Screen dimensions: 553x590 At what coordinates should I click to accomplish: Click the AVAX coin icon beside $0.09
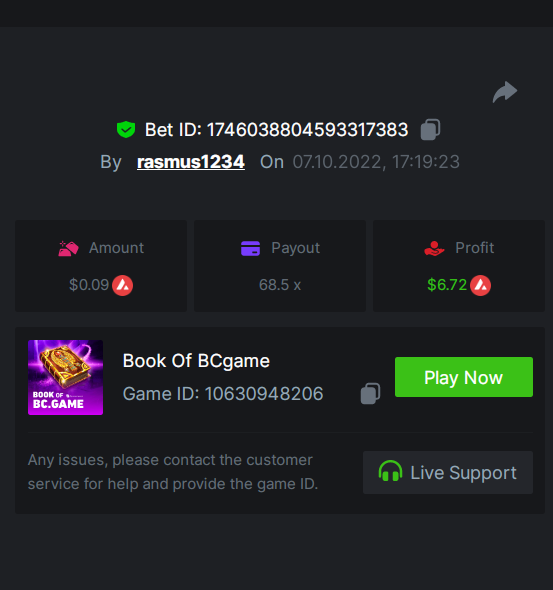pos(123,285)
